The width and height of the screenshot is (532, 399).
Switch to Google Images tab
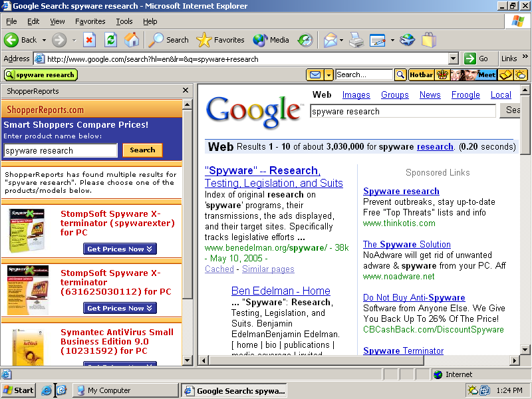(356, 94)
